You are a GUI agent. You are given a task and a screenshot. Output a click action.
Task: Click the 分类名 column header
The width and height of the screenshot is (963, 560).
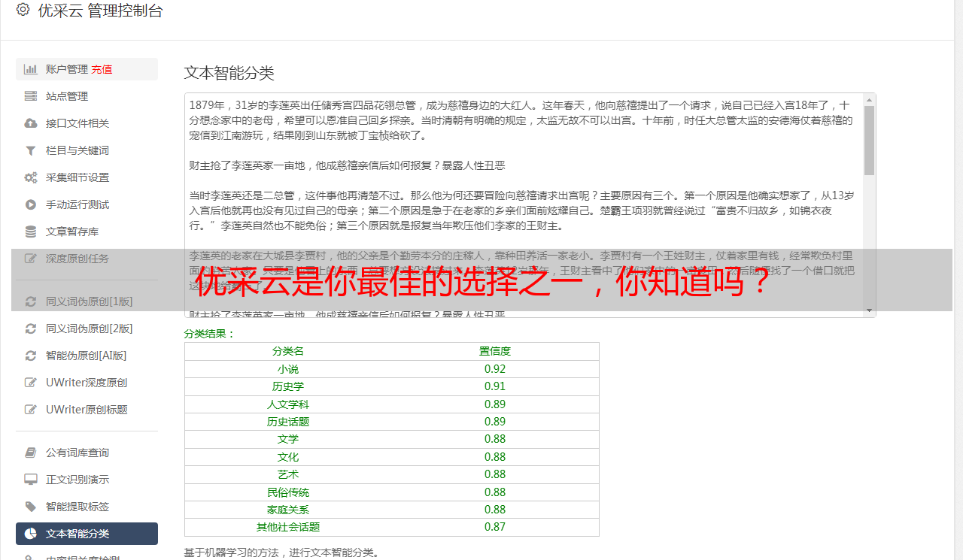(288, 351)
